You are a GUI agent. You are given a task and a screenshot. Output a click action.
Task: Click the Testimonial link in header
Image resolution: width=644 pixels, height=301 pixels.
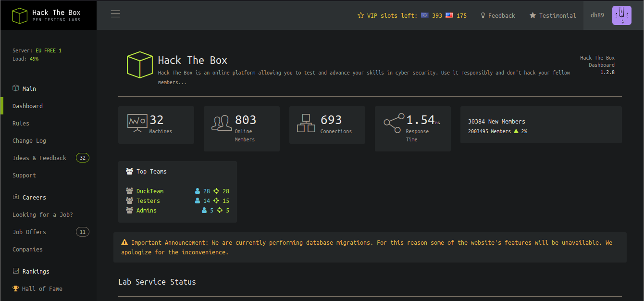(x=557, y=15)
